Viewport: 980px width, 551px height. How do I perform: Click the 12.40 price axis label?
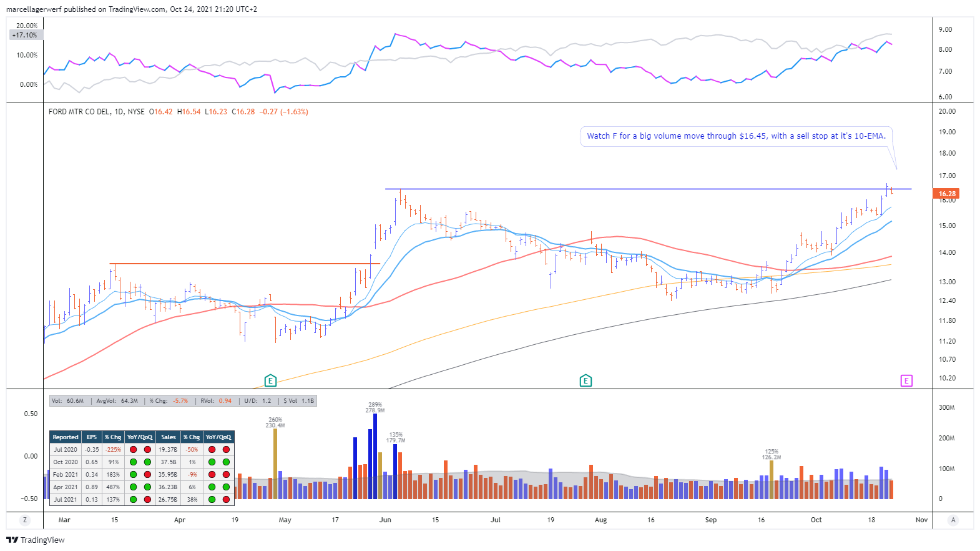tap(948, 300)
